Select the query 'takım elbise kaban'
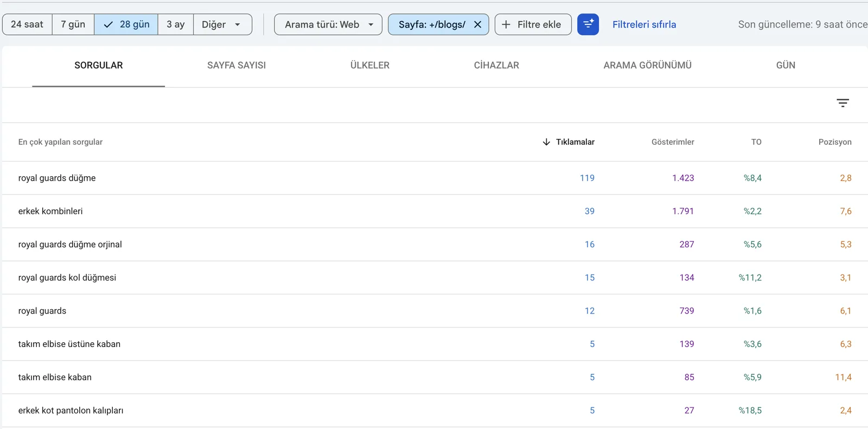The width and height of the screenshot is (868, 429). click(x=55, y=377)
